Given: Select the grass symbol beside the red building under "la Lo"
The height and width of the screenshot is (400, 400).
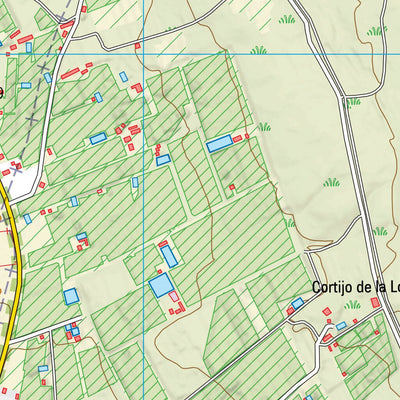Looking at the screenshot, I should click(353, 305).
